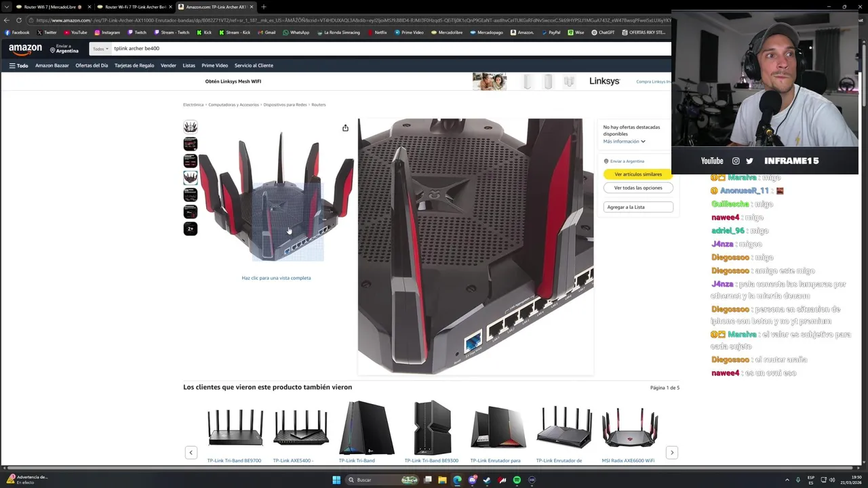Viewport: 868px width, 488px height.
Task: Reload the page in the browser
Action: (19, 20)
